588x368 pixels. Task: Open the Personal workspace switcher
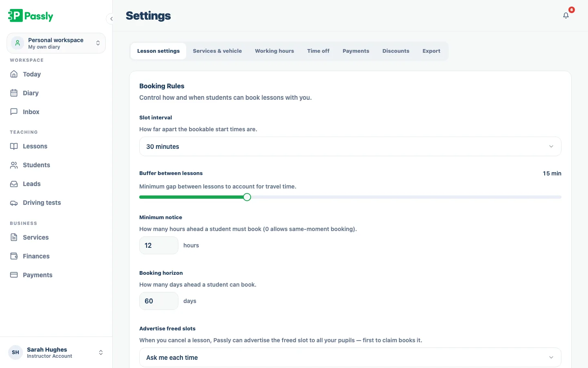(x=56, y=43)
